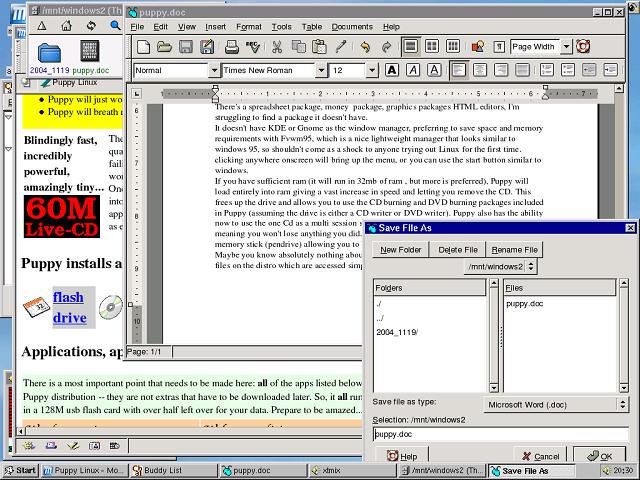The image size is (640, 480).
Task: Click the Undo arrow icon
Action: 365,47
